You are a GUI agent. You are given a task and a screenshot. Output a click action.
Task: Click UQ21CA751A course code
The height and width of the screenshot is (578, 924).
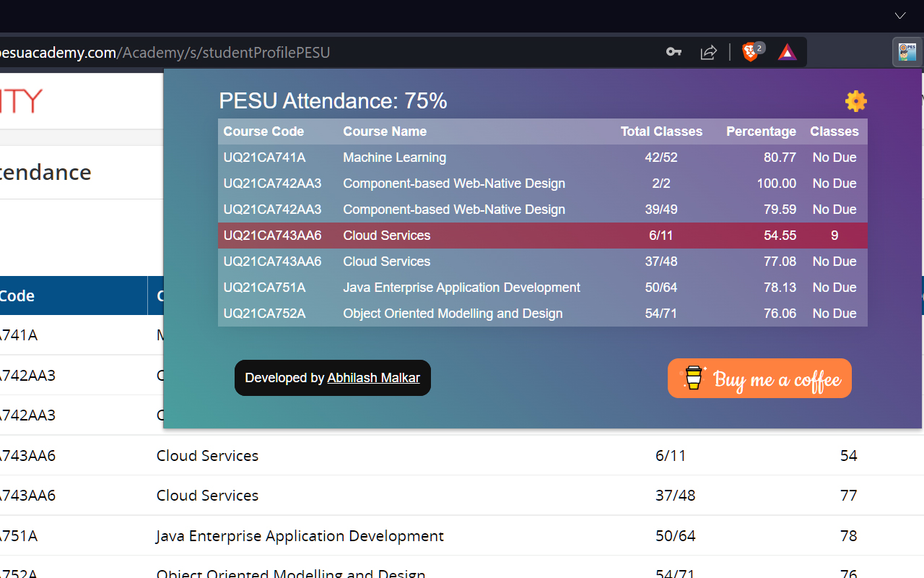(264, 288)
